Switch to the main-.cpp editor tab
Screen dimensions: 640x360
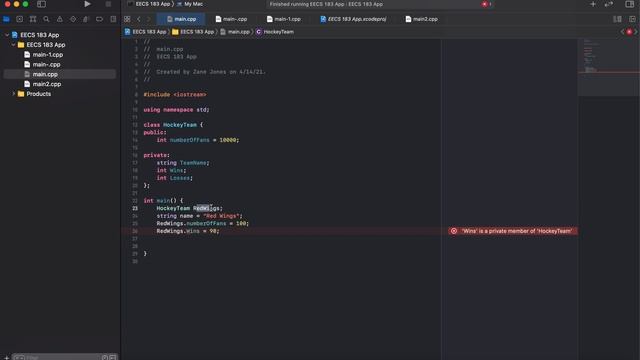coord(231,19)
